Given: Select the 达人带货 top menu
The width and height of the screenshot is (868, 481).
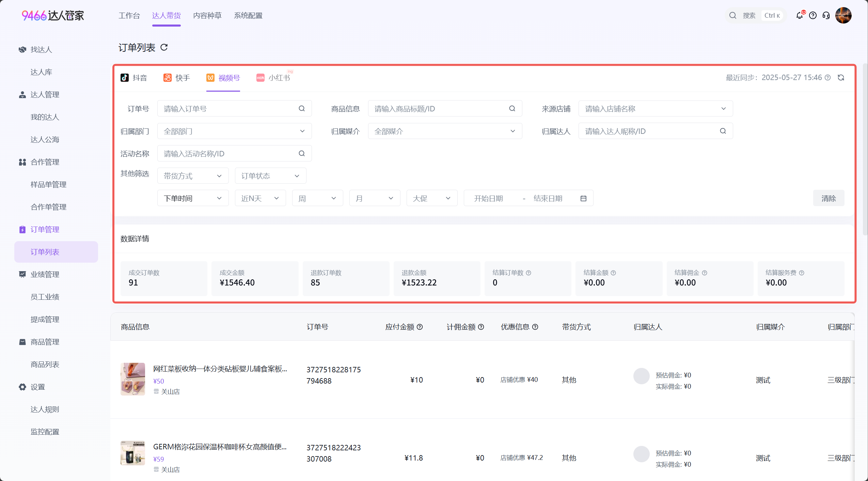Looking at the screenshot, I should (166, 16).
